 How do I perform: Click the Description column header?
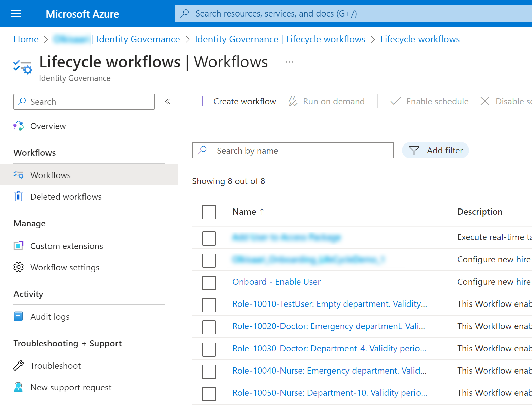coord(480,212)
